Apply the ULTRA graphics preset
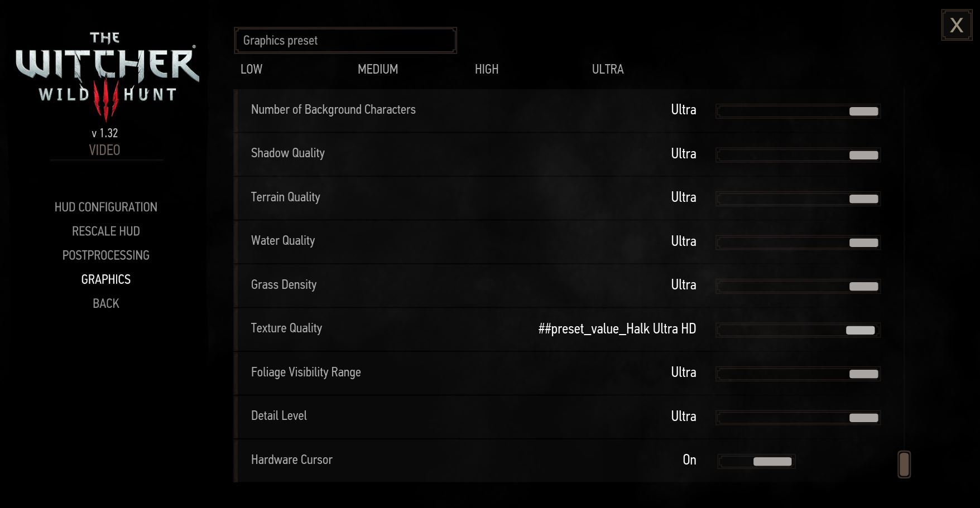 tap(608, 69)
